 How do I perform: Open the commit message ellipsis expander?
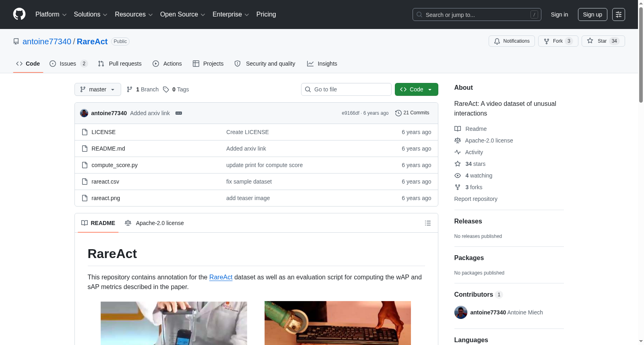[179, 113]
